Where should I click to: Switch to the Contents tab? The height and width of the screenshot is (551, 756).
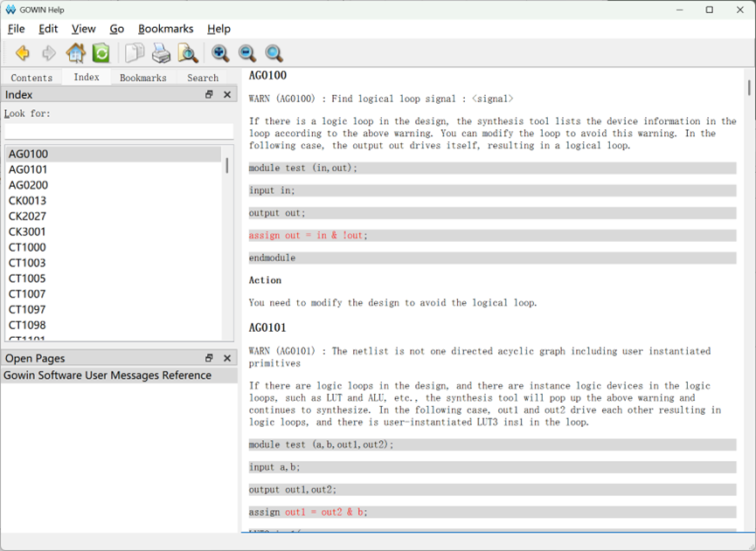point(31,78)
